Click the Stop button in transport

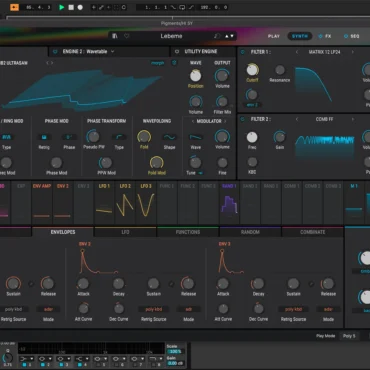tap(71, 7)
